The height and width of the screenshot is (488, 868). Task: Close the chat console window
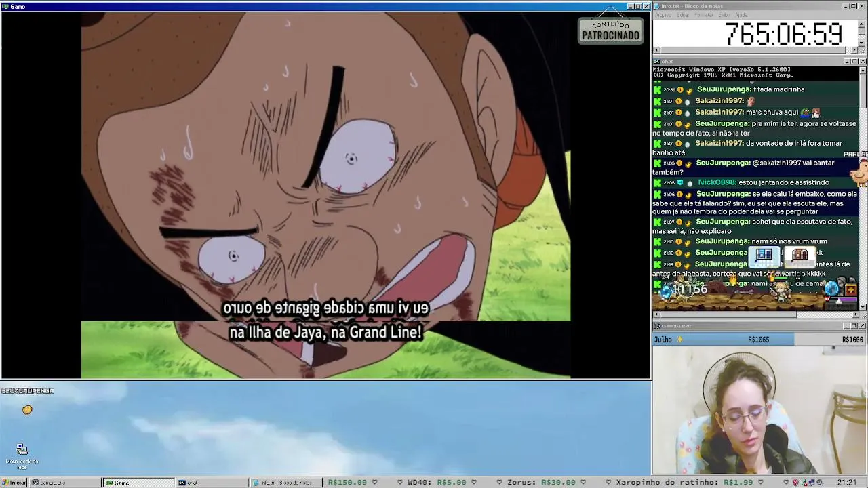(863, 62)
